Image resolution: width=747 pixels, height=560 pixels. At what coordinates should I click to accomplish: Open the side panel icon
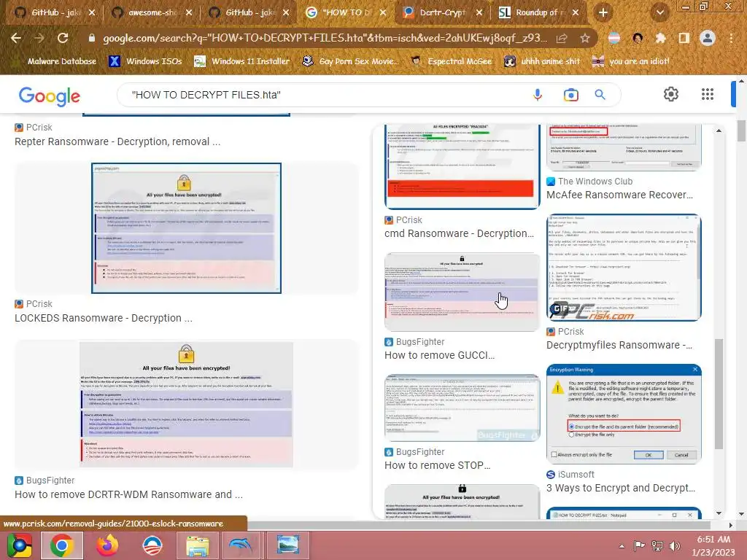coord(684,38)
